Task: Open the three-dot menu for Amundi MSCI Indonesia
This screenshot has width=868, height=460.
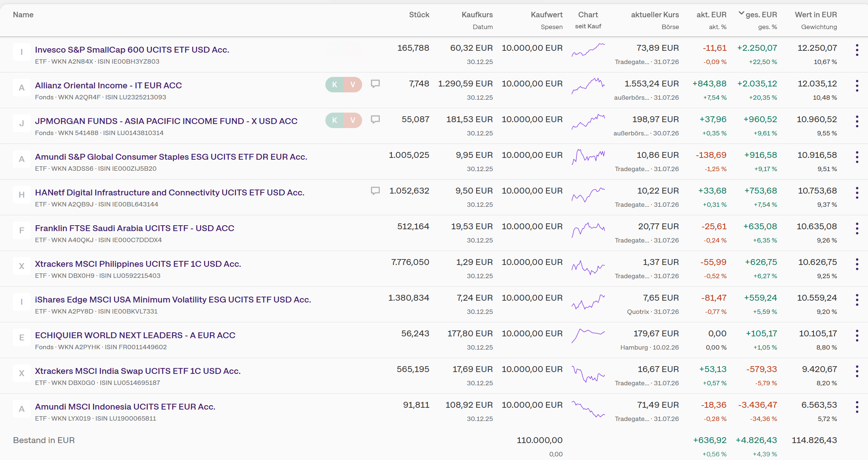Action: coord(857,407)
